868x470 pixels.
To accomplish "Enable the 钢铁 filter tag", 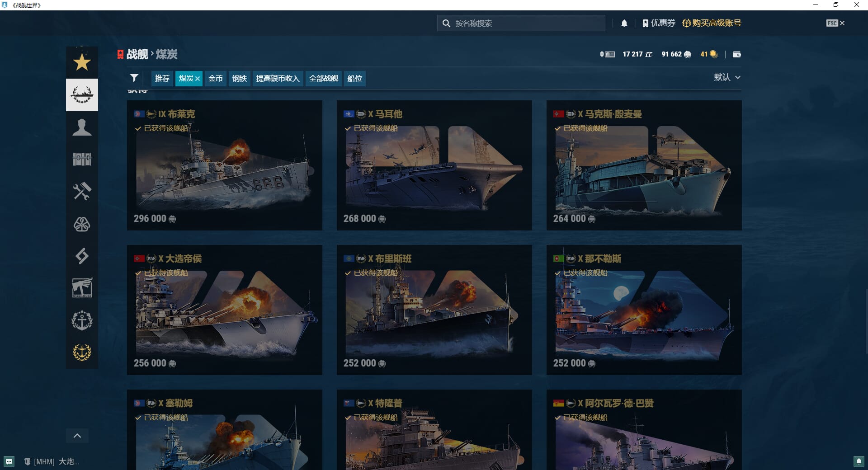I will coord(239,78).
